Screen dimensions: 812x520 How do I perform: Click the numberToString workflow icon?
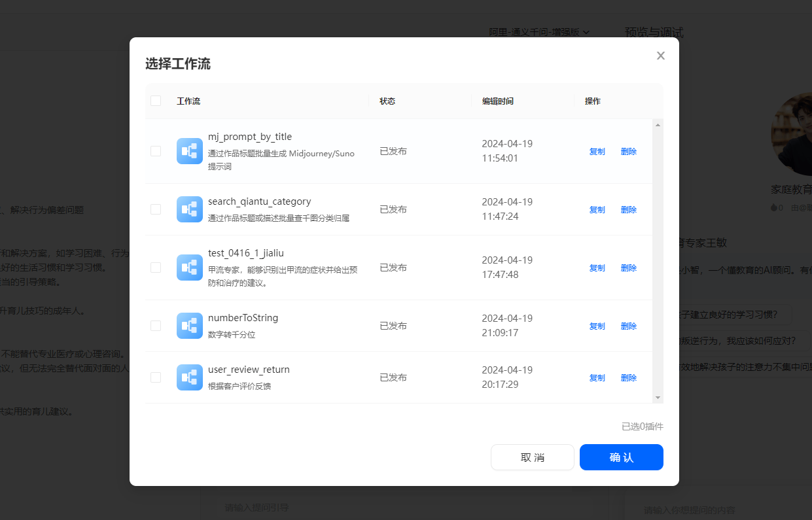(189, 326)
